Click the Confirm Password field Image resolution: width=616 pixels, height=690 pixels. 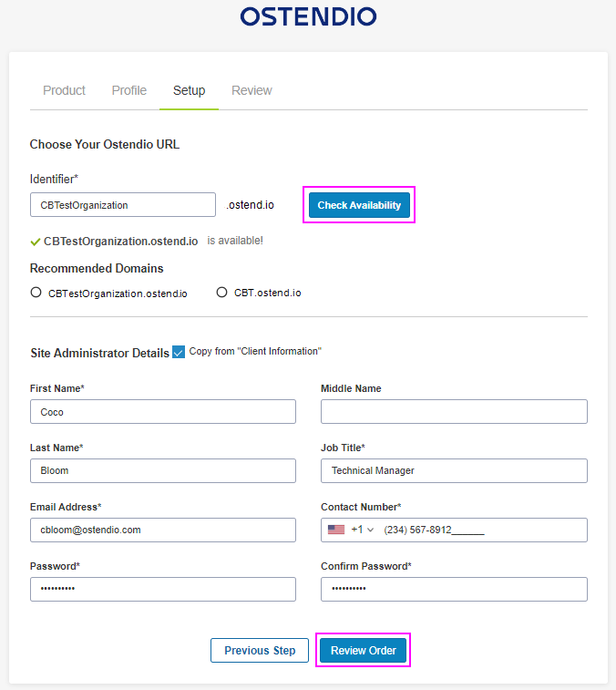(454, 589)
